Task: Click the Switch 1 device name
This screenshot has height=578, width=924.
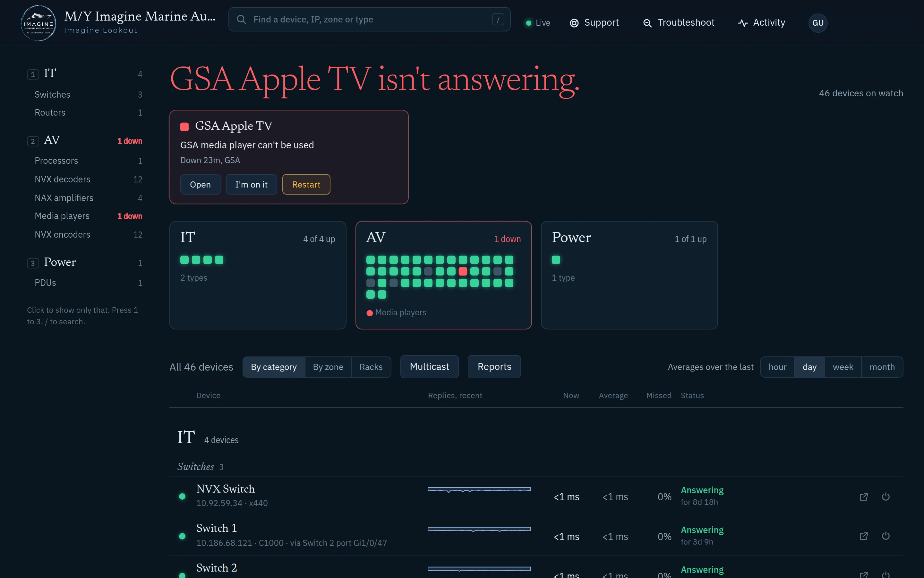Action: pos(217,528)
